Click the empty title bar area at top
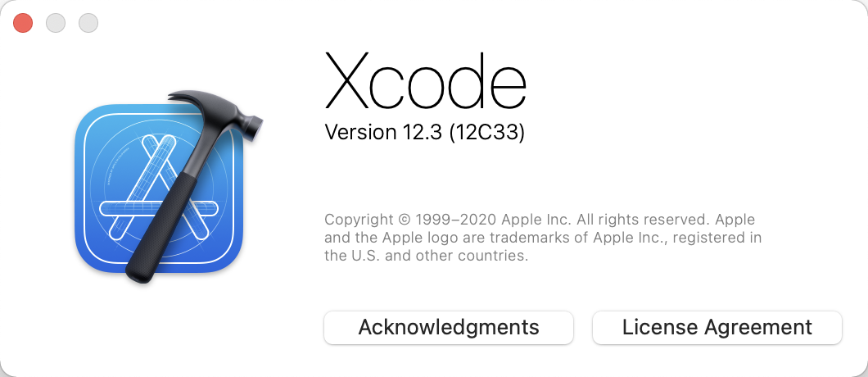Image resolution: width=868 pixels, height=377 pixels. point(443,22)
